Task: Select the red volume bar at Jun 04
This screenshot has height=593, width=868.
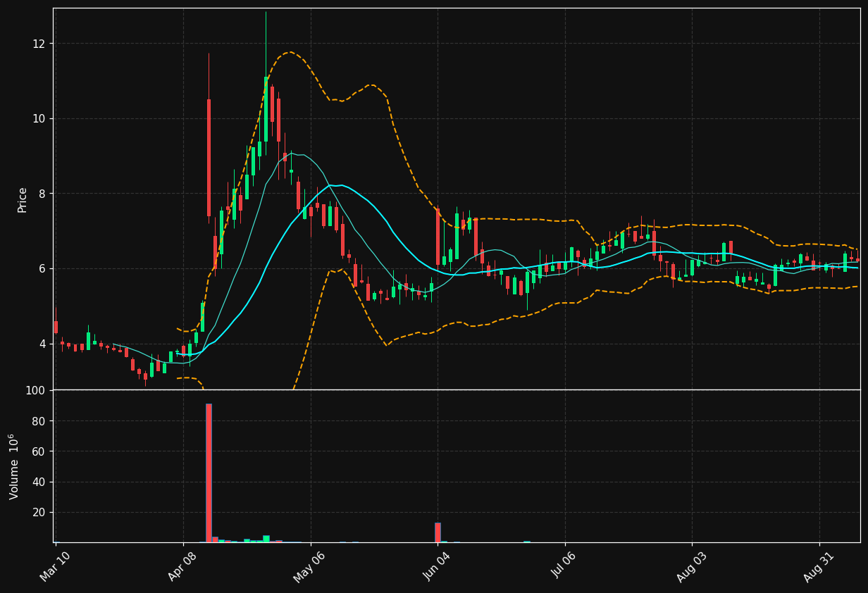Action: pos(438,532)
